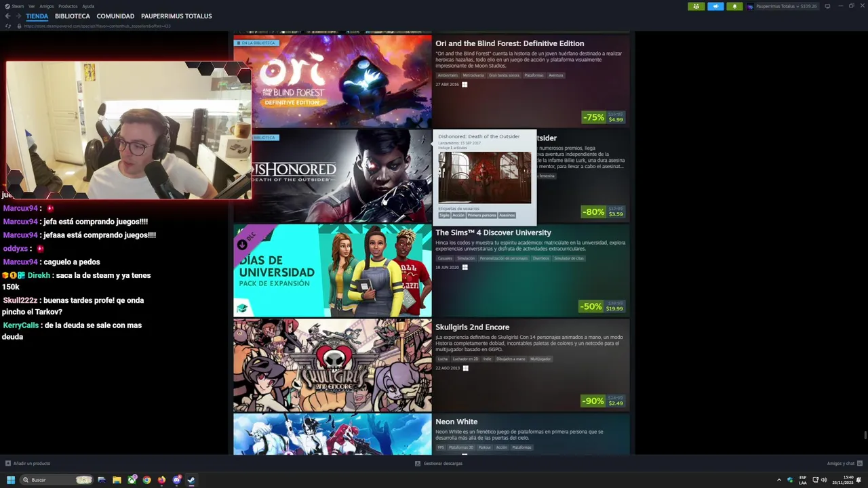Click the Primera persona tag in Dishonored tooltip

tap(481, 216)
